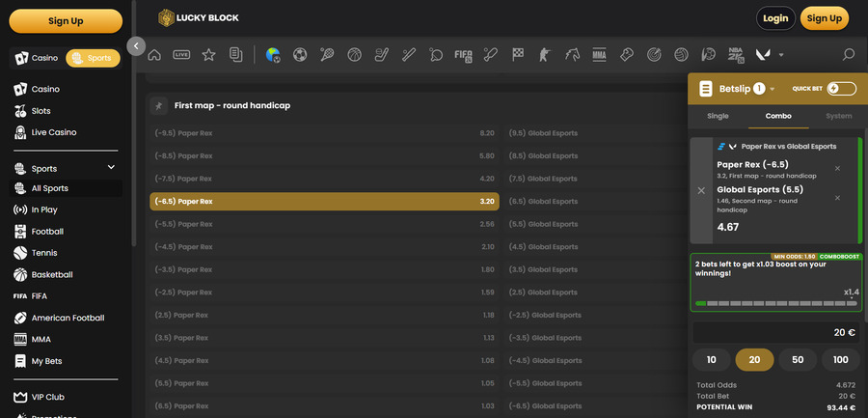
Task: Set stake to 50
Action: [x=798, y=360]
